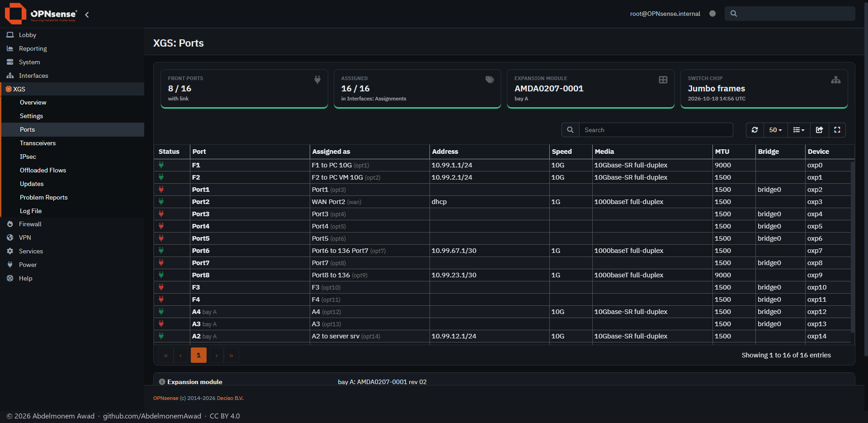868x423 pixels.
Task: Open the IPsec page under XGS
Action: point(72,157)
